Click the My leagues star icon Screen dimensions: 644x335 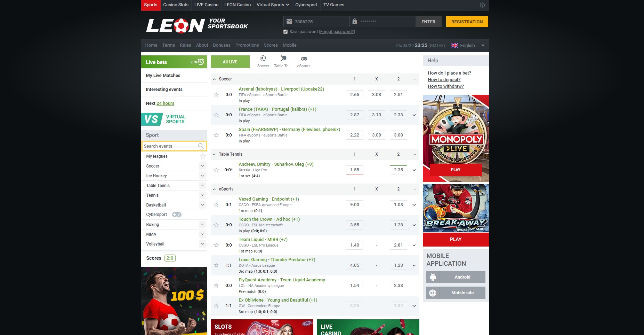click(x=203, y=156)
